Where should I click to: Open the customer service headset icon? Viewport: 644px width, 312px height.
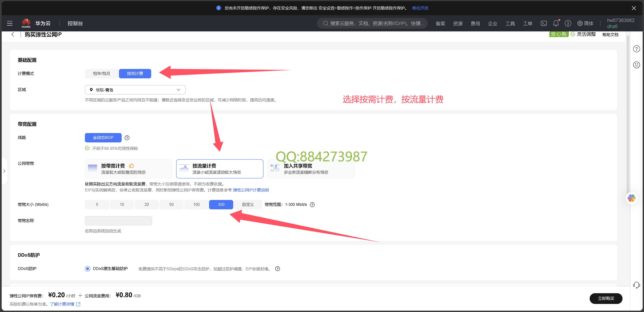tap(636, 285)
